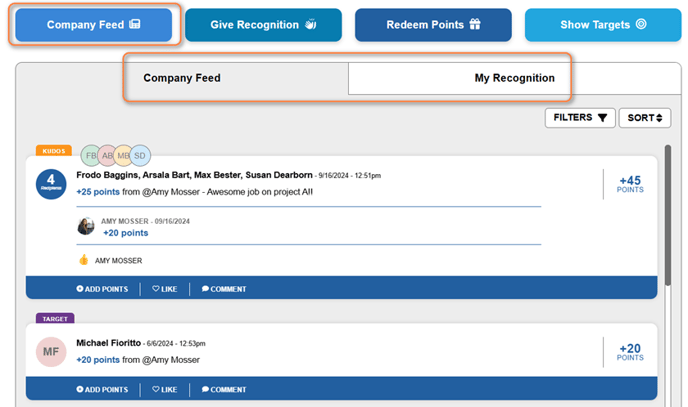Click the Redeem Points gift button
The width and height of the screenshot is (688, 407).
coord(433,25)
